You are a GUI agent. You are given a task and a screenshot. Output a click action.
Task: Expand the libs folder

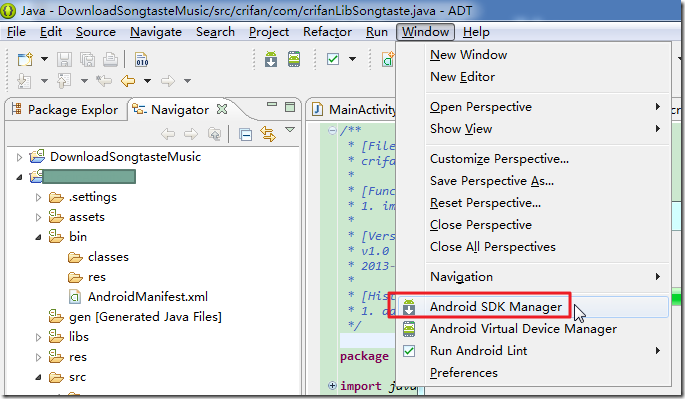click(38, 337)
